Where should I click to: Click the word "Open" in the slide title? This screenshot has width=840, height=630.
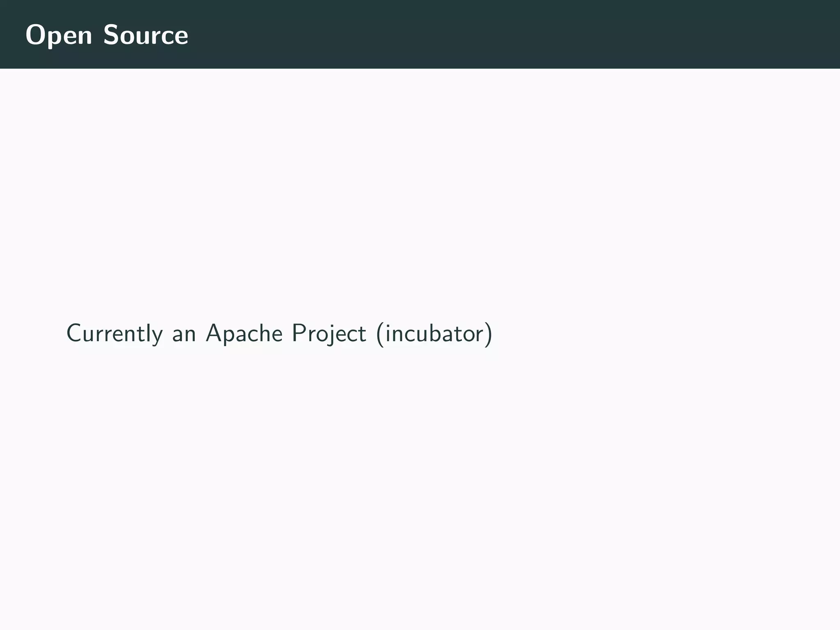pyautogui.click(x=59, y=36)
